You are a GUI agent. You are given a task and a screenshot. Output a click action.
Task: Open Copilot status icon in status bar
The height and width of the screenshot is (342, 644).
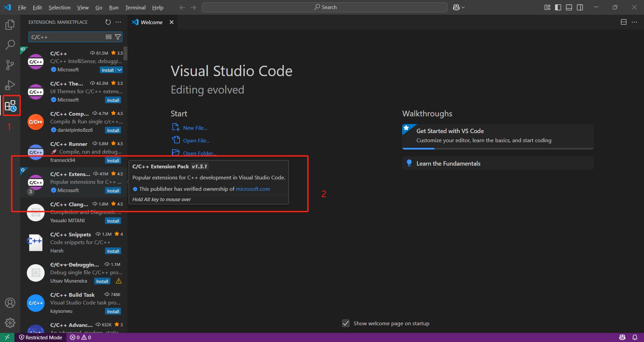[x=622, y=337]
